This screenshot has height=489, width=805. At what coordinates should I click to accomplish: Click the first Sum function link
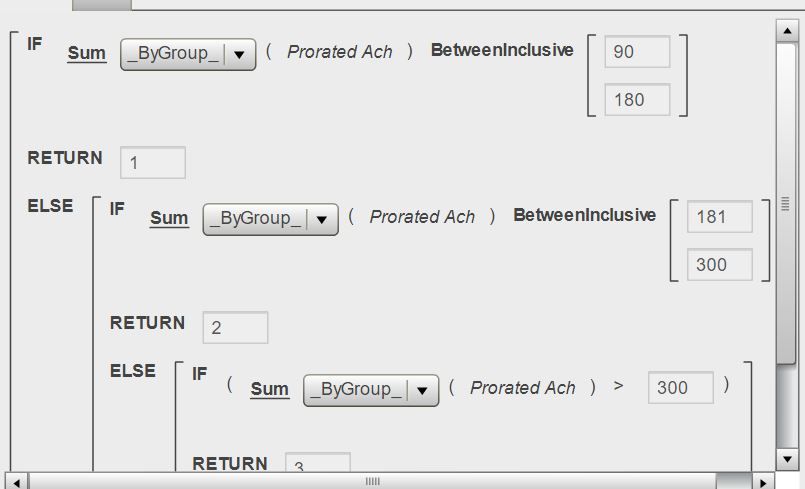tap(87, 54)
